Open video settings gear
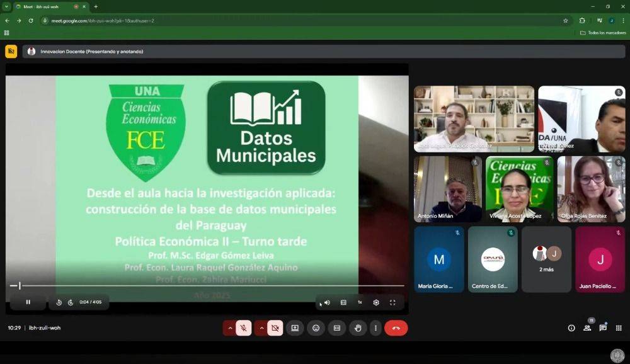 (x=376, y=302)
